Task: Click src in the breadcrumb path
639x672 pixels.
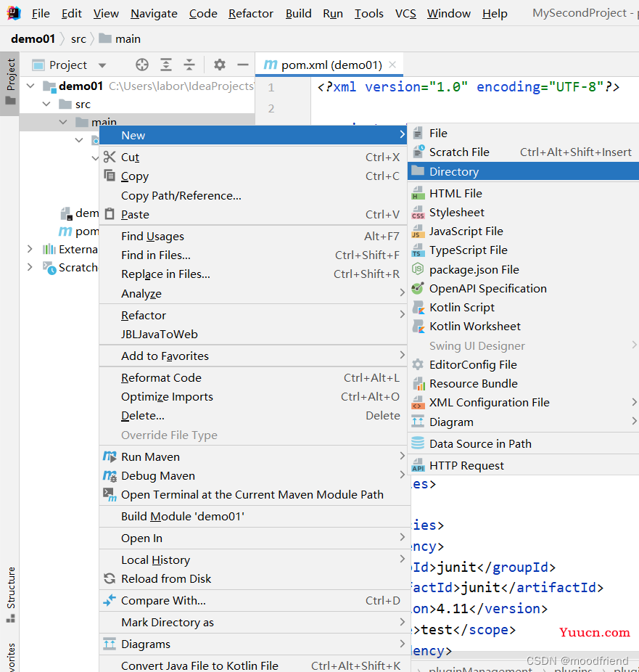Action: (x=78, y=39)
